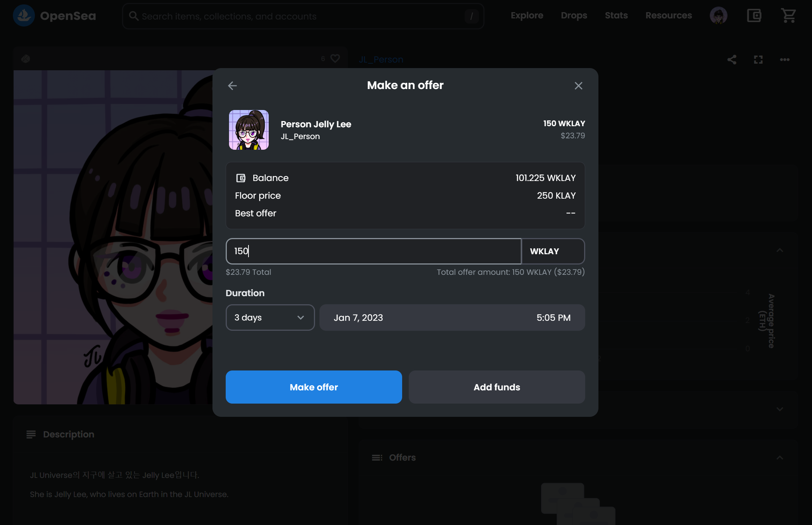Screen dimensions: 812x525
Task: Close the Make an offer dialog
Action: pos(578,86)
